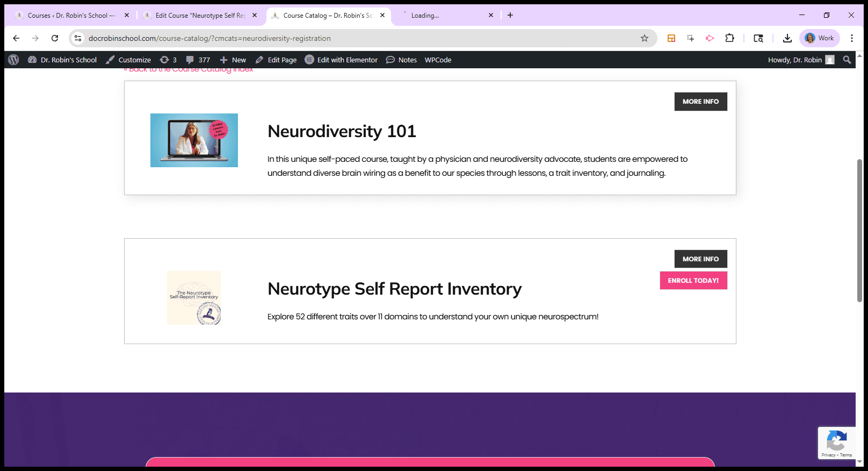Open Notes in the admin bar

[401, 60]
